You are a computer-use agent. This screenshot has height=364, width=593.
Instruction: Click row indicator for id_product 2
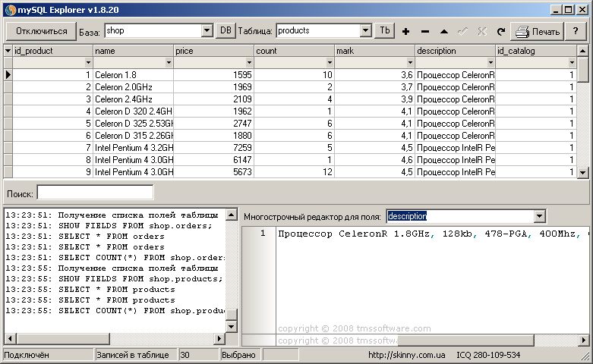(8, 87)
